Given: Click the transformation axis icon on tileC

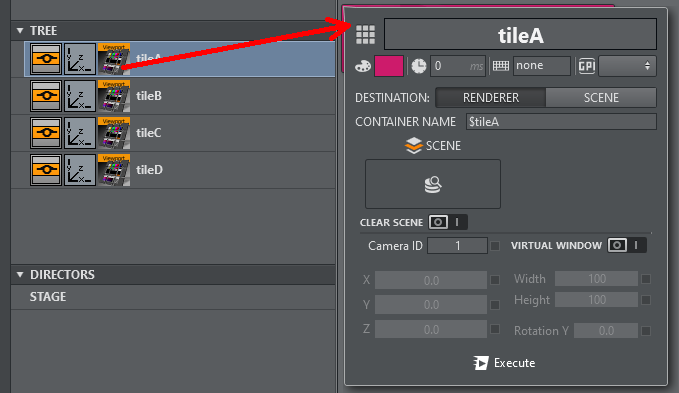Looking at the screenshot, I should click(80, 133).
